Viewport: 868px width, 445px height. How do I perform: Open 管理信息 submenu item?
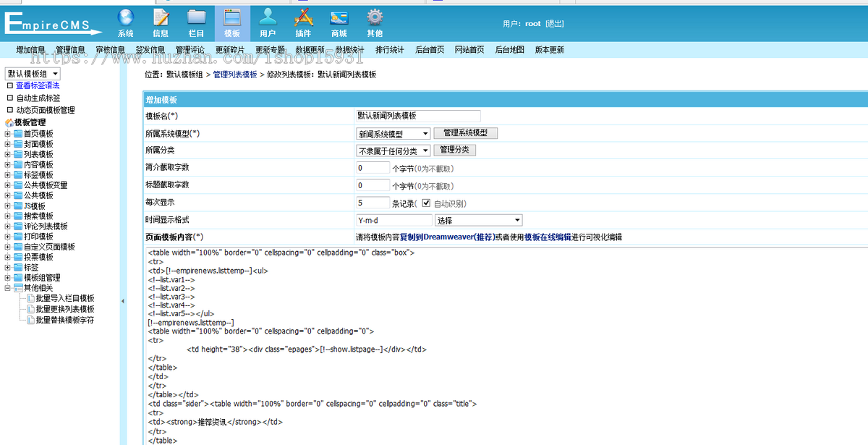70,50
